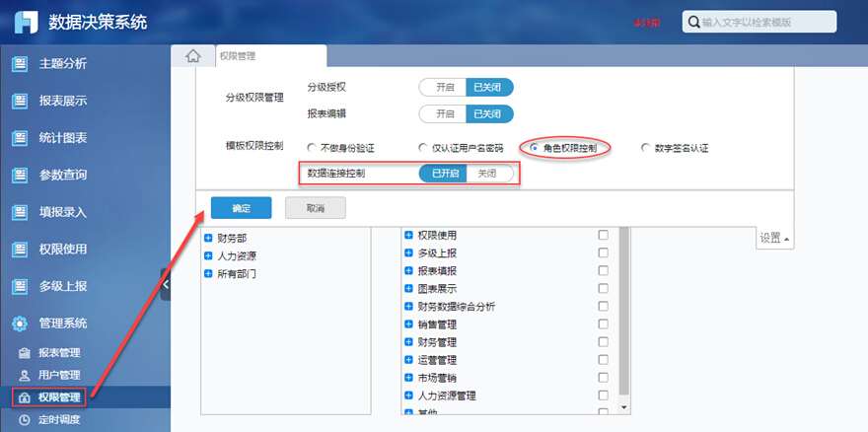Select 已关闭 for 报表编辑

click(x=489, y=114)
